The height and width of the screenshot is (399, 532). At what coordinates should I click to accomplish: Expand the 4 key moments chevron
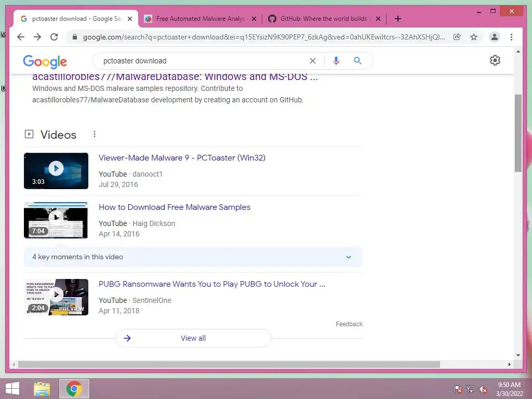[x=349, y=257]
